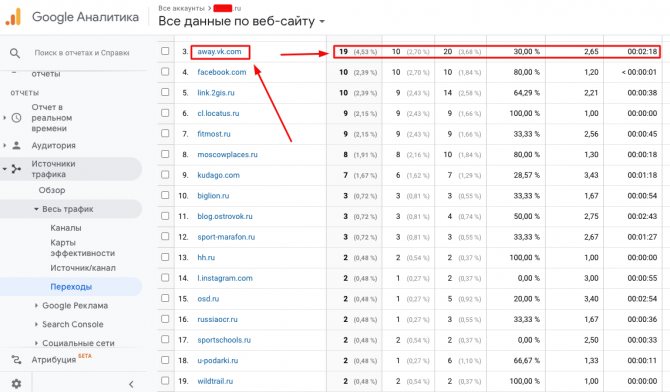Expand the Отчет в реальном времени section
670x392 pixels.
click(4, 118)
